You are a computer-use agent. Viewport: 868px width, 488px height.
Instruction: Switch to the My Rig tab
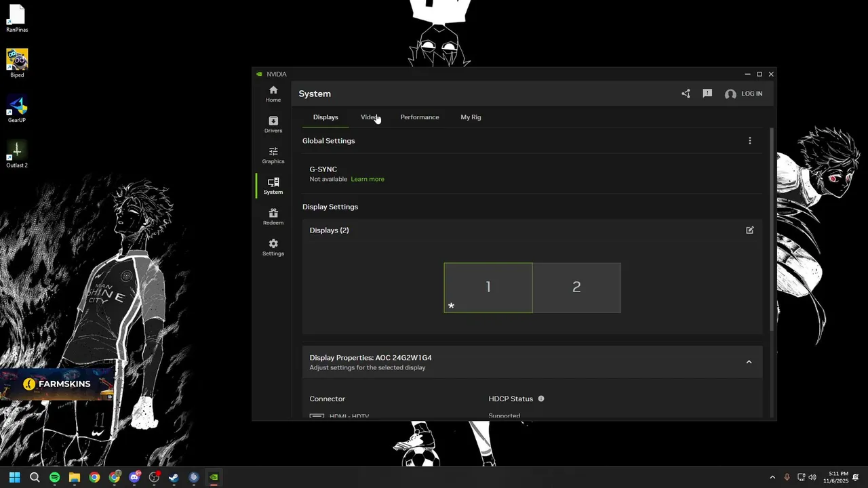point(471,117)
